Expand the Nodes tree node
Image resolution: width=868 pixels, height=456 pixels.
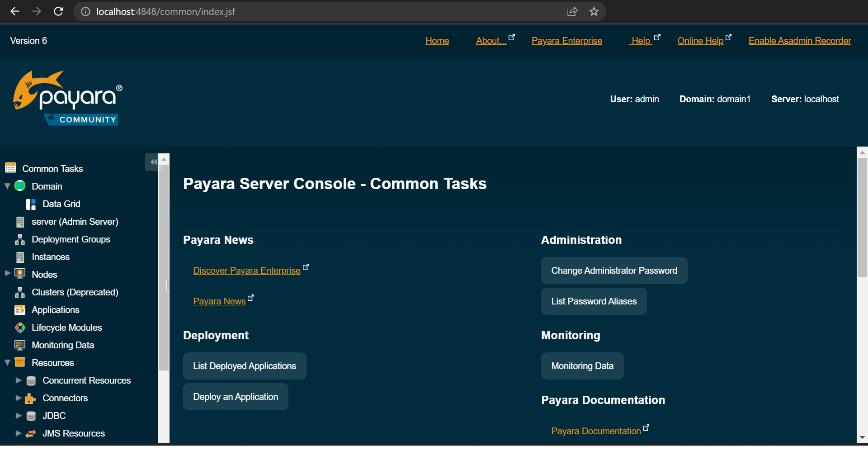(x=8, y=273)
